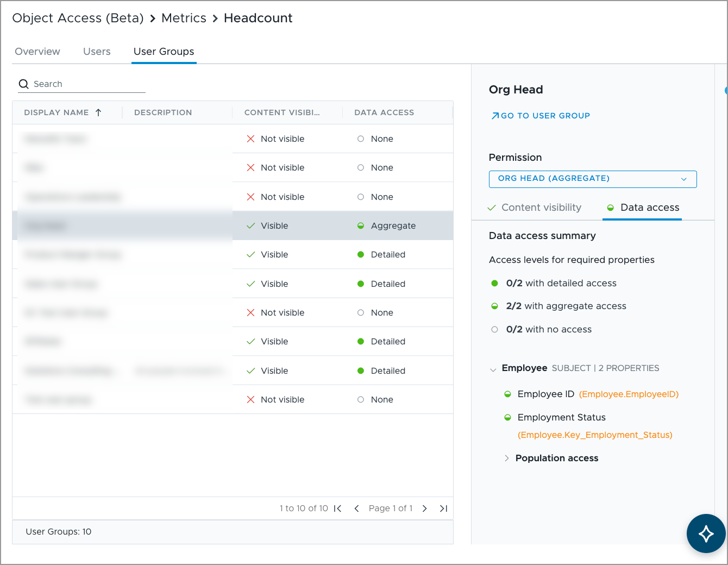The image size is (728, 565).
Task: Click the red X in the first row
Action: click(x=250, y=139)
